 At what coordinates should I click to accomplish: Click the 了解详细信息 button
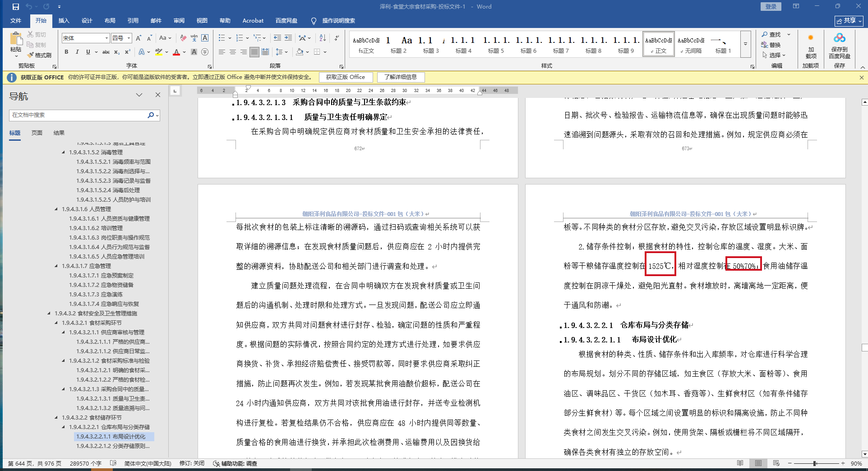[401, 77]
